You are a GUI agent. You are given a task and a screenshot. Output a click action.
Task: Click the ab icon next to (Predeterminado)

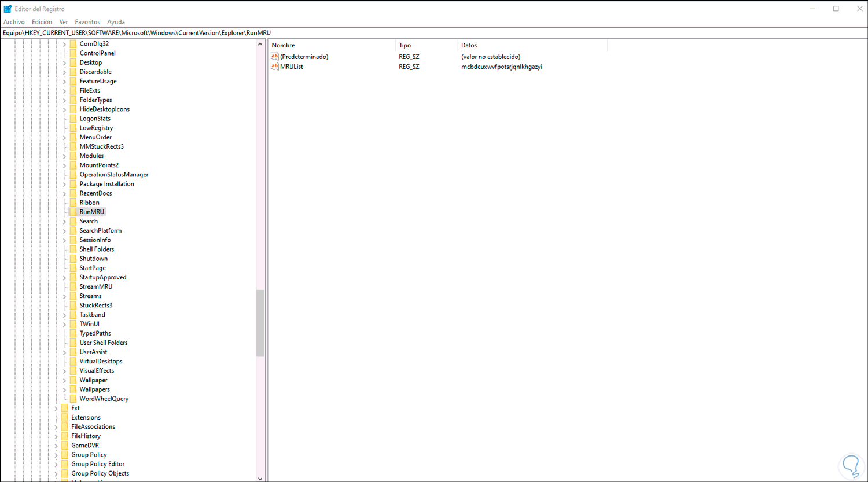click(x=275, y=56)
